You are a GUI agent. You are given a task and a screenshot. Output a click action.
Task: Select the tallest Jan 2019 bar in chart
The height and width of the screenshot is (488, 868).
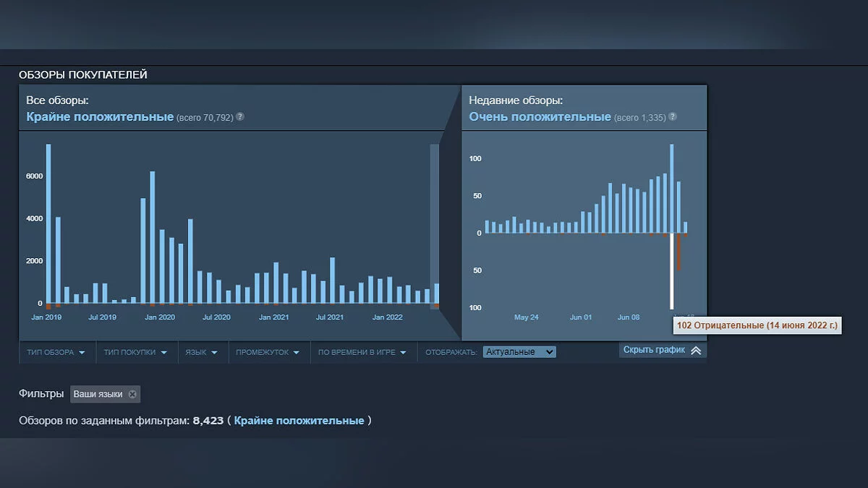(x=48, y=223)
